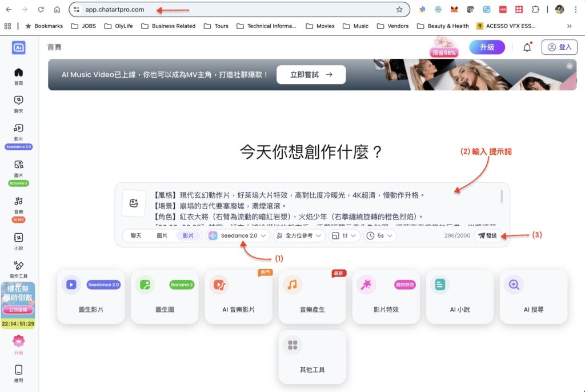Select the 影片 mode in prompt box
The width and height of the screenshot is (585, 392).
[x=188, y=235]
